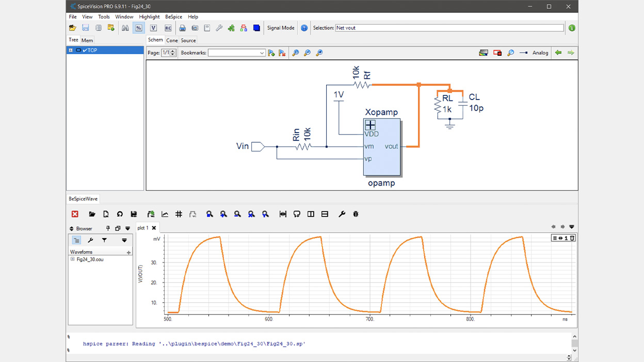Click the Selection input field
This screenshot has height=362, width=644.
tap(449, 28)
